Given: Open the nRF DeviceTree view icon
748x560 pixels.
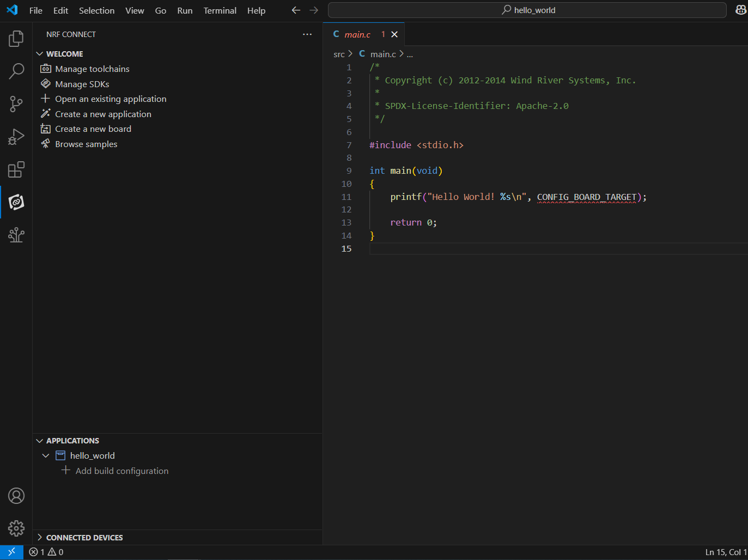Looking at the screenshot, I should [16, 235].
